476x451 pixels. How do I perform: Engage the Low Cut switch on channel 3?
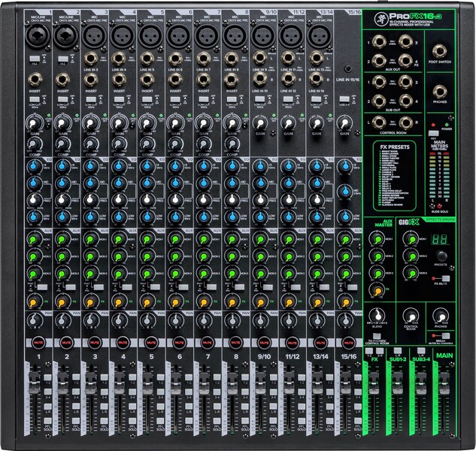[x=91, y=99]
